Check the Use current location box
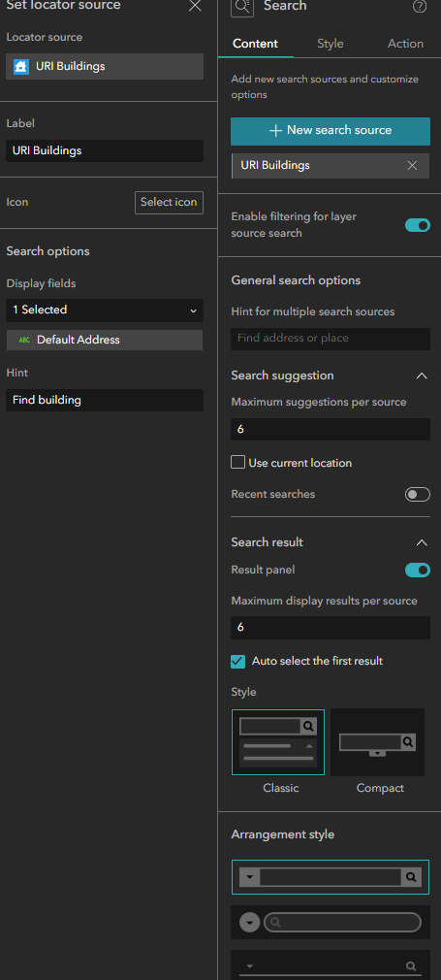Image resolution: width=441 pixels, height=980 pixels. click(x=237, y=463)
